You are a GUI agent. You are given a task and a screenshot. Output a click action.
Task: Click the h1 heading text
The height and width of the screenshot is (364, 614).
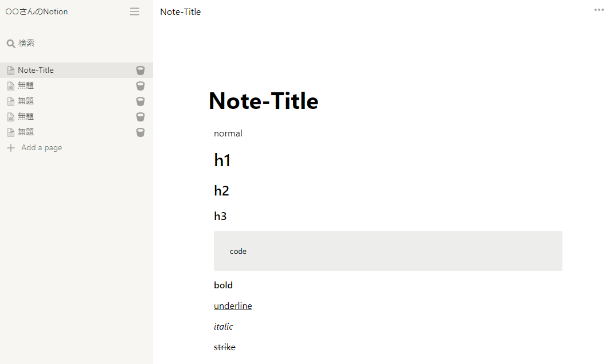point(222,160)
